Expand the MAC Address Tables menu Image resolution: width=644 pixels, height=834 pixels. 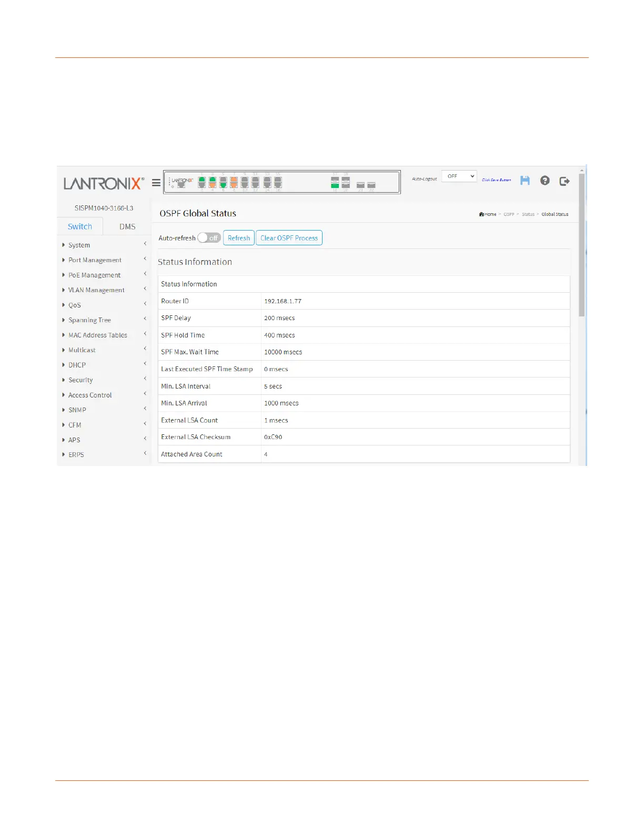pos(104,335)
